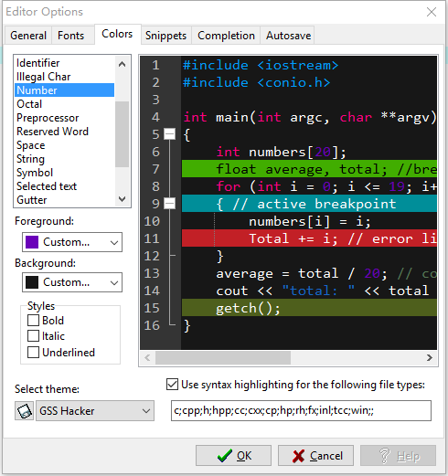
Task: Click the green float average preview line
Action: coord(309,169)
